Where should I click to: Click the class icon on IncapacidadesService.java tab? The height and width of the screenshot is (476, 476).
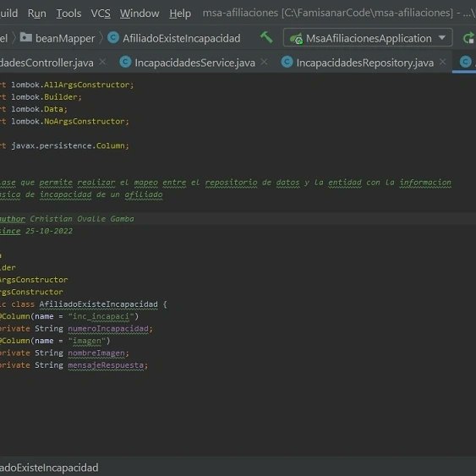(x=125, y=63)
